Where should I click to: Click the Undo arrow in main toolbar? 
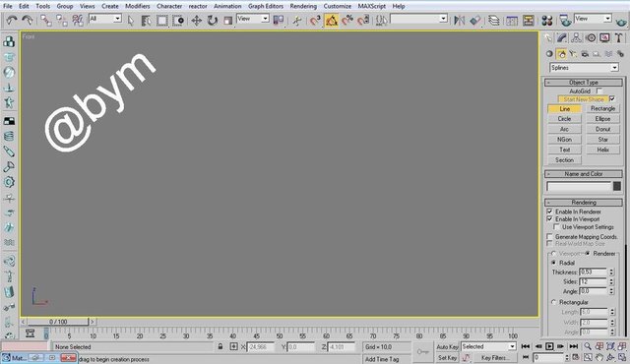pos(12,20)
